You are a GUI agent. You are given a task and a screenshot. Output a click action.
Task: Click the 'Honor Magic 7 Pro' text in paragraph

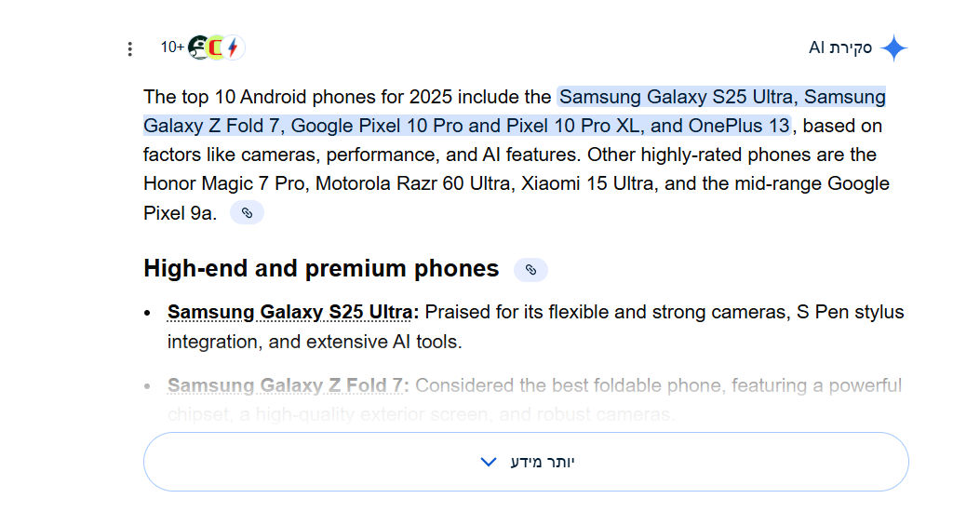(224, 183)
